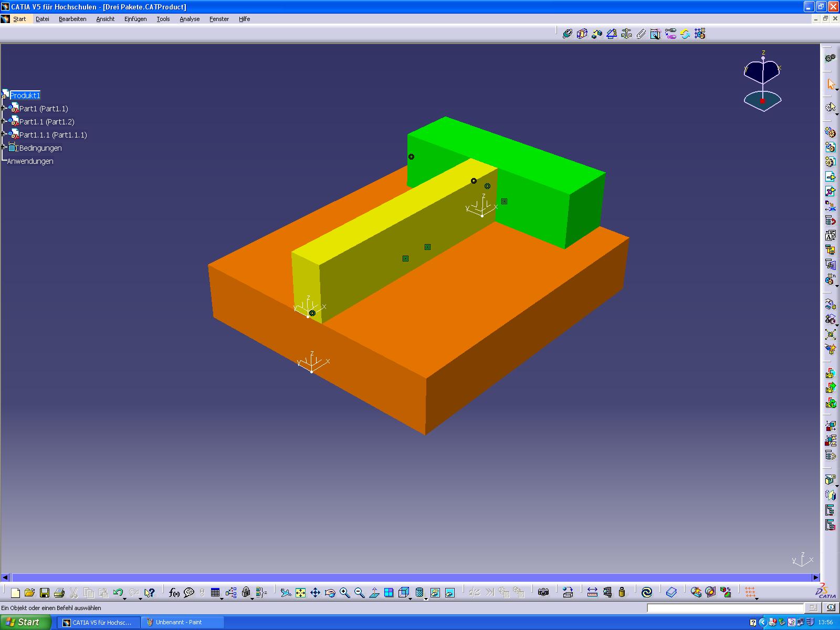Open the Design Table grid icon

pyautogui.click(x=215, y=593)
